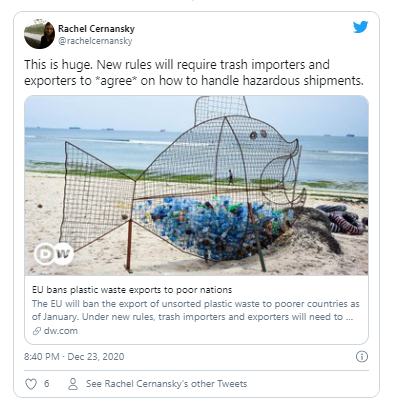Viewport: 398px width, 405px height.
Task: Click the person silhouette icon
Action: pyautogui.click(x=73, y=384)
